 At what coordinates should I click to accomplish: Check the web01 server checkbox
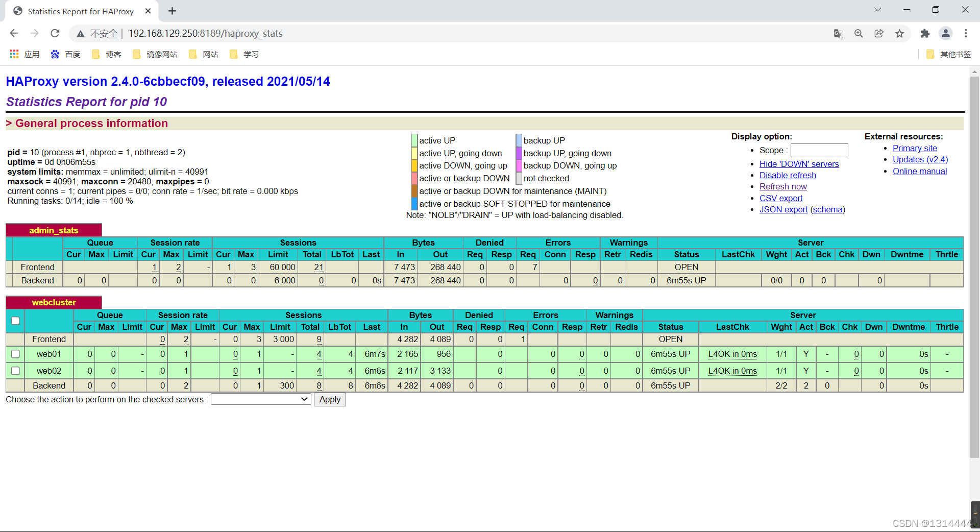coord(15,354)
